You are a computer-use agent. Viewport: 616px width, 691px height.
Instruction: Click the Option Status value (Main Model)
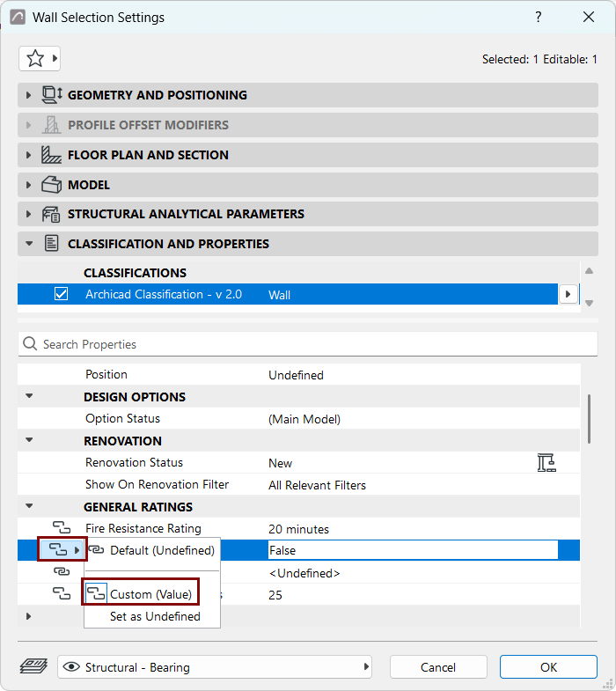(304, 419)
